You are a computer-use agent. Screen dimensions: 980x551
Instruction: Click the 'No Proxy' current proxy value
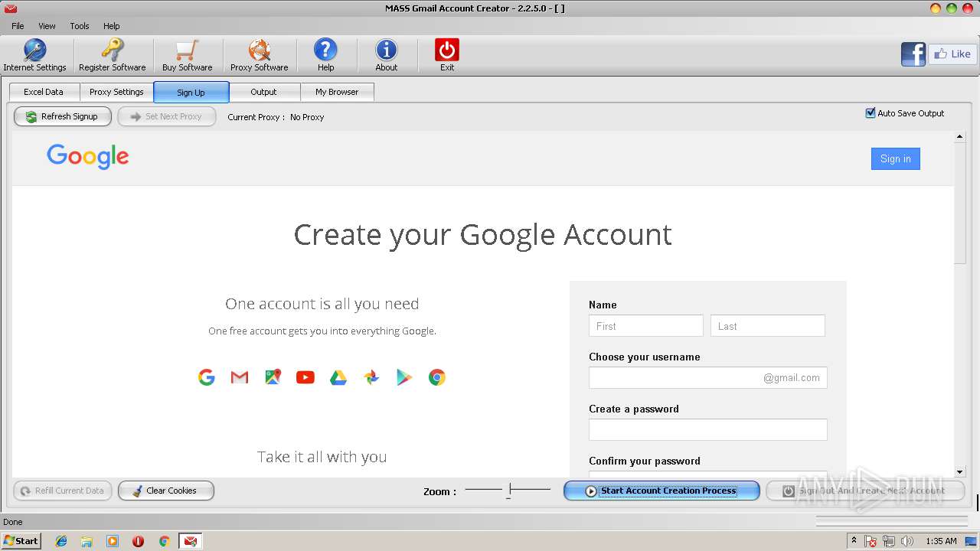[x=307, y=117]
